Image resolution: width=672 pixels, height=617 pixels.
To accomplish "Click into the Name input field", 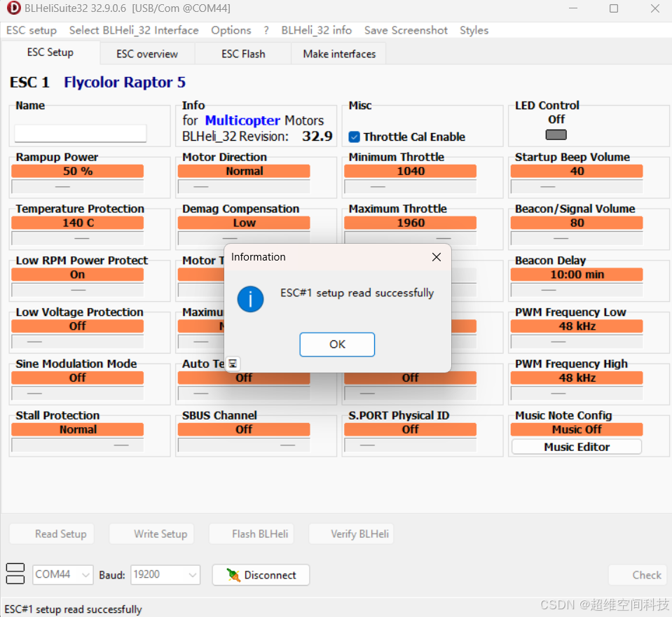I will pyautogui.click(x=80, y=133).
